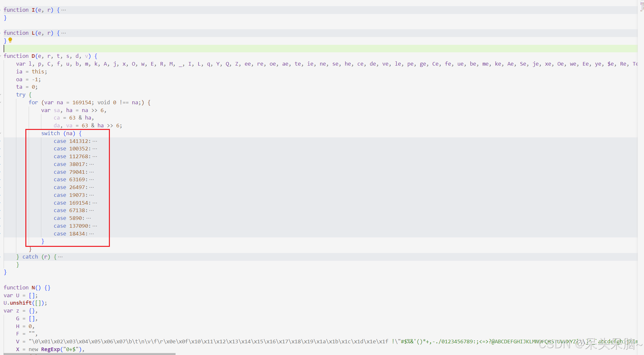Viewport: 644px width, 355px height.
Task: Expand collapsed case 18434 ellipsis marker
Action: click(92, 234)
